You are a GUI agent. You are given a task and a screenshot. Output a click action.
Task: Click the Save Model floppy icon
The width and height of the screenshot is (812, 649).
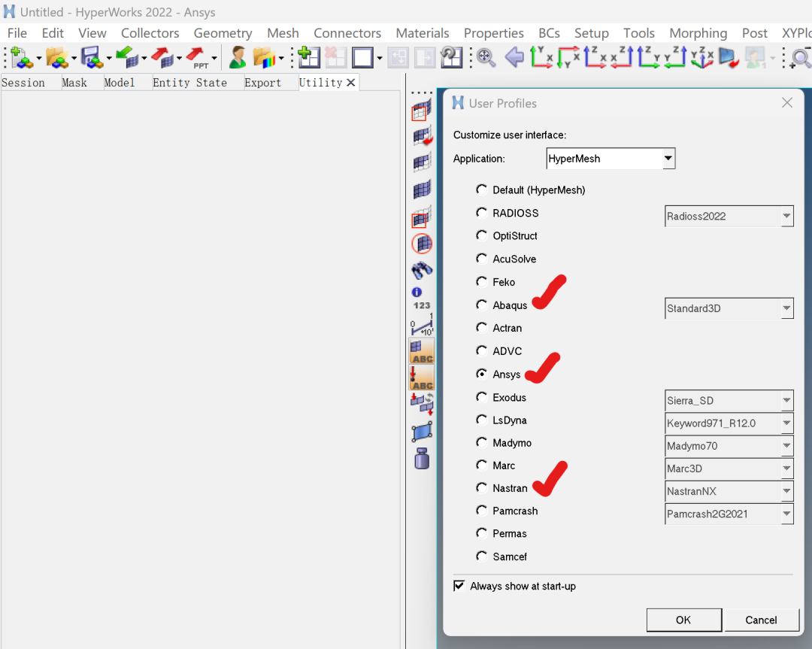click(92, 57)
